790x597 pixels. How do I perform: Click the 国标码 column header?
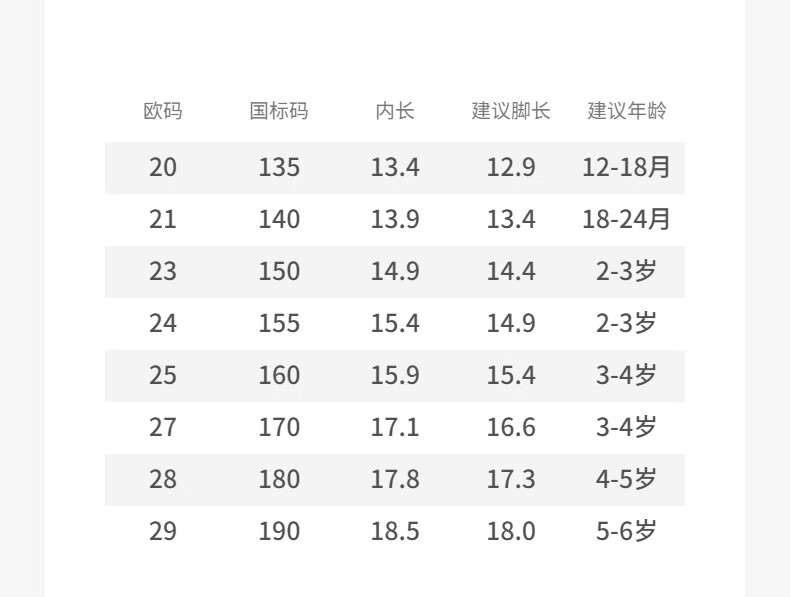tap(279, 111)
